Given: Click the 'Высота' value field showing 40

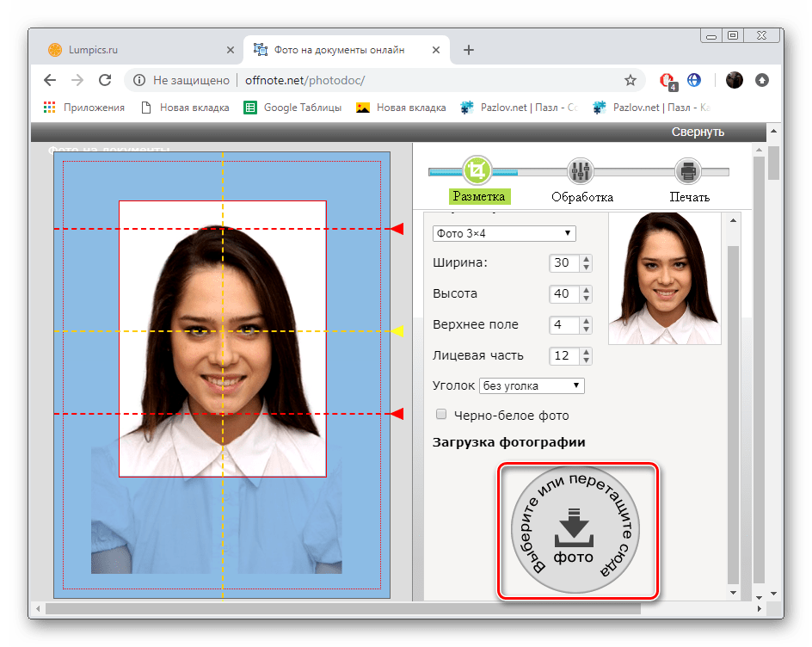Looking at the screenshot, I should tap(564, 293).
